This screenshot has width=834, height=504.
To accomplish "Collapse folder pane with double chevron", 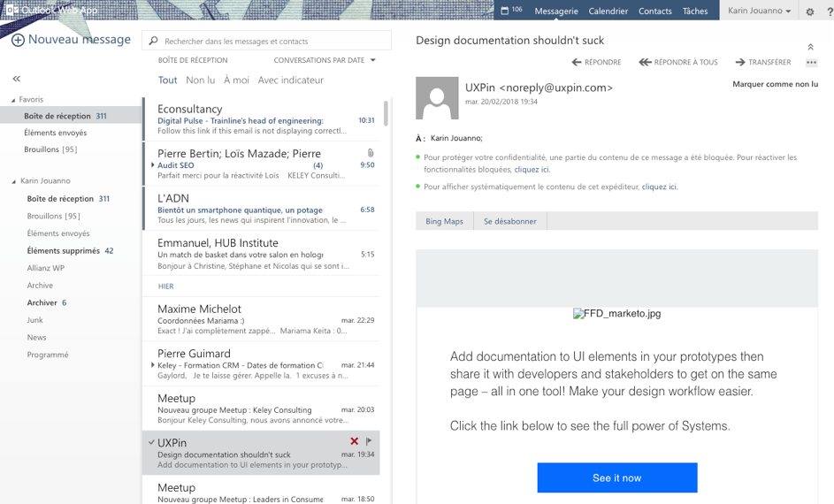I will click(17, 79).
